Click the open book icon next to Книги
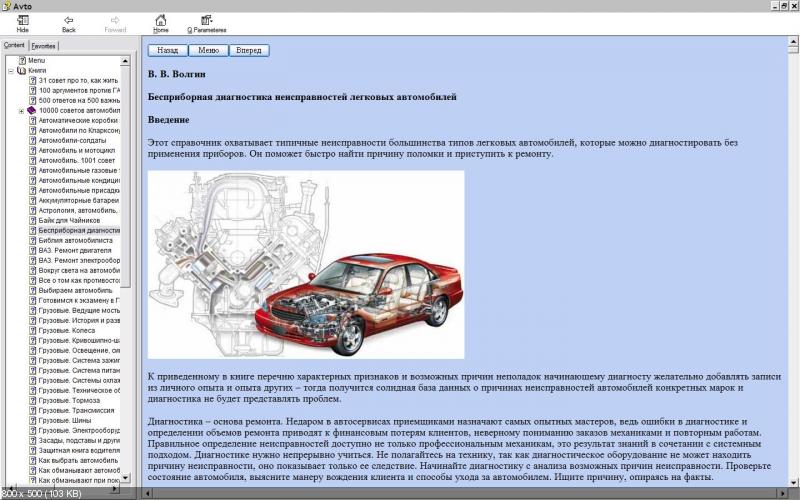 (22, 71)
